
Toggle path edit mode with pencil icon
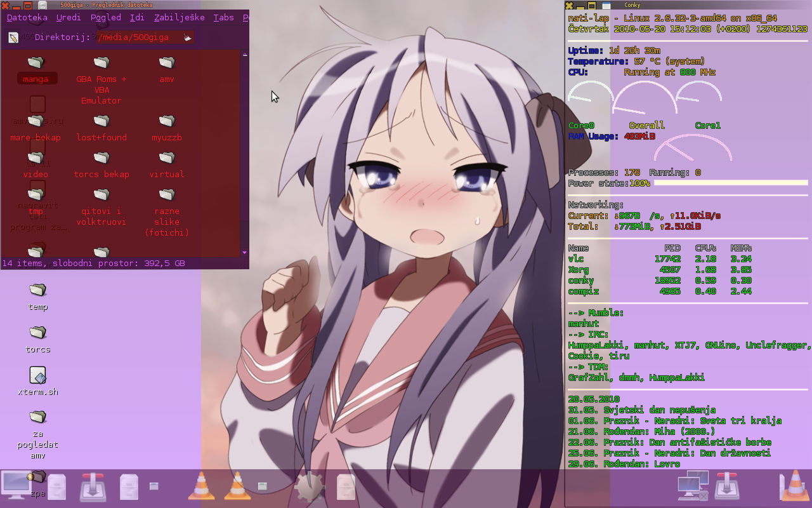(x=13, y=37)
